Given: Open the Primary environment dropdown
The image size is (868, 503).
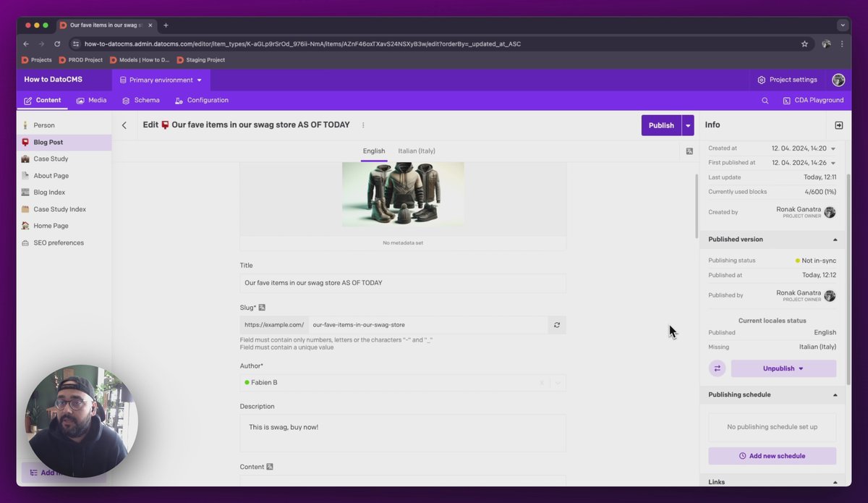Looking at the screenshot, I should [161, 80].
